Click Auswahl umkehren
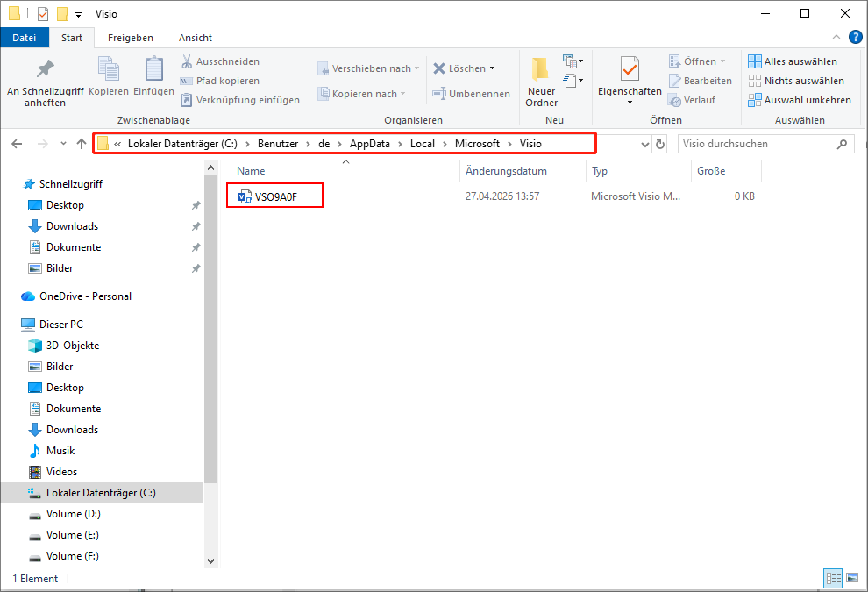Image resolution: width=868 pixels, height=592 pixels. click(800, 100)
